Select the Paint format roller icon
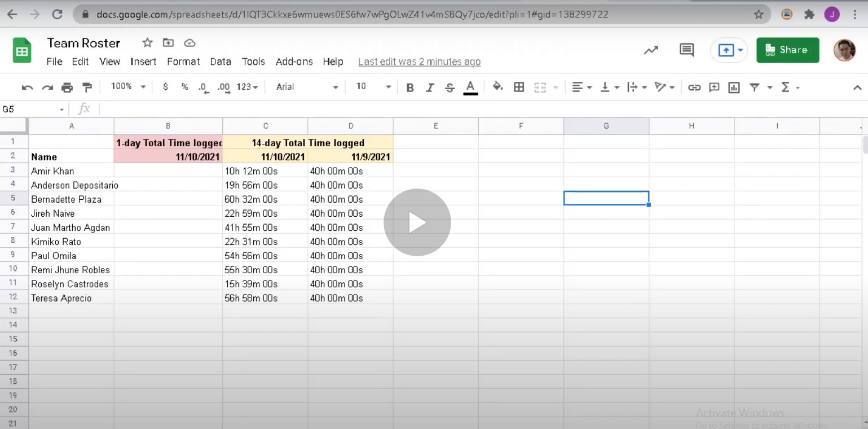 pyautogui.click(x=87, y=87)
